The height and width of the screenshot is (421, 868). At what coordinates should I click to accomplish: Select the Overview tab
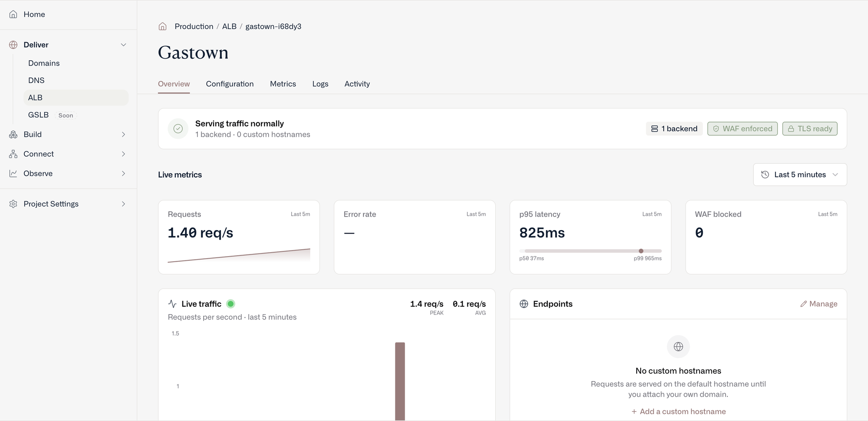[x=174, y=84]
